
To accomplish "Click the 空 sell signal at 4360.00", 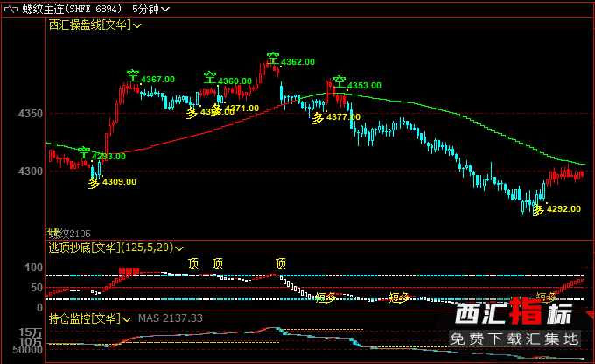I will pos(210,77).
